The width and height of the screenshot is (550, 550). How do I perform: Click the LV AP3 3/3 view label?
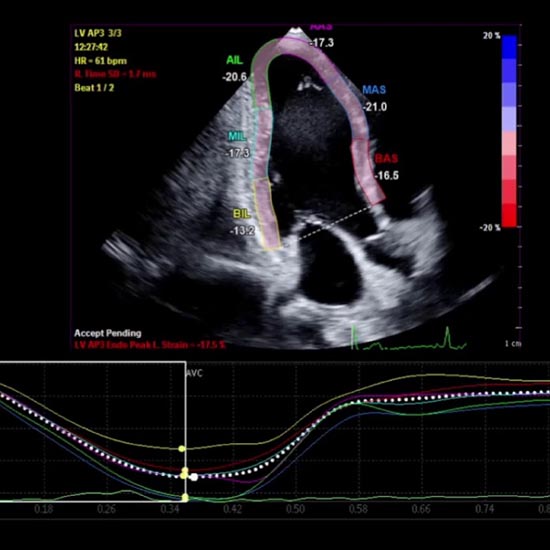98,33
